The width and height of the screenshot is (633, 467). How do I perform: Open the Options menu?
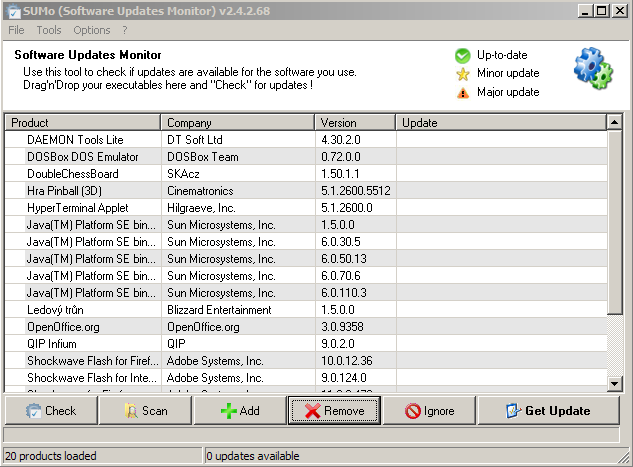[92, 30]
